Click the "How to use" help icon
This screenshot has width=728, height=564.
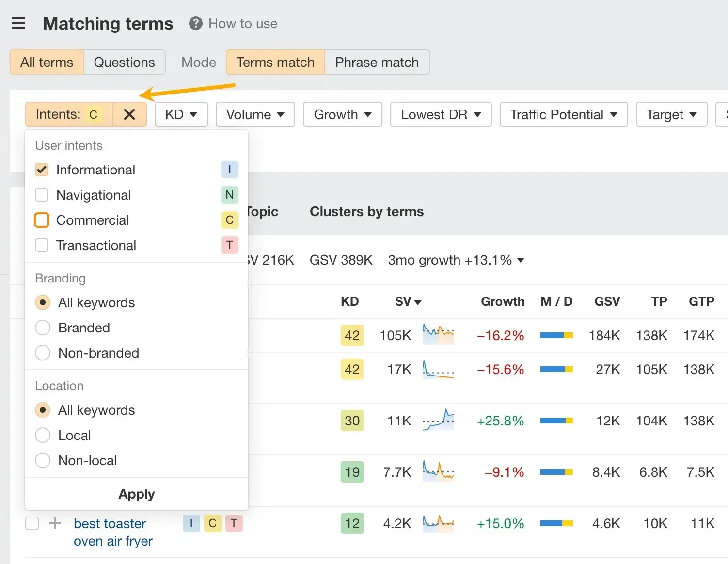click(x=195, y=23)
